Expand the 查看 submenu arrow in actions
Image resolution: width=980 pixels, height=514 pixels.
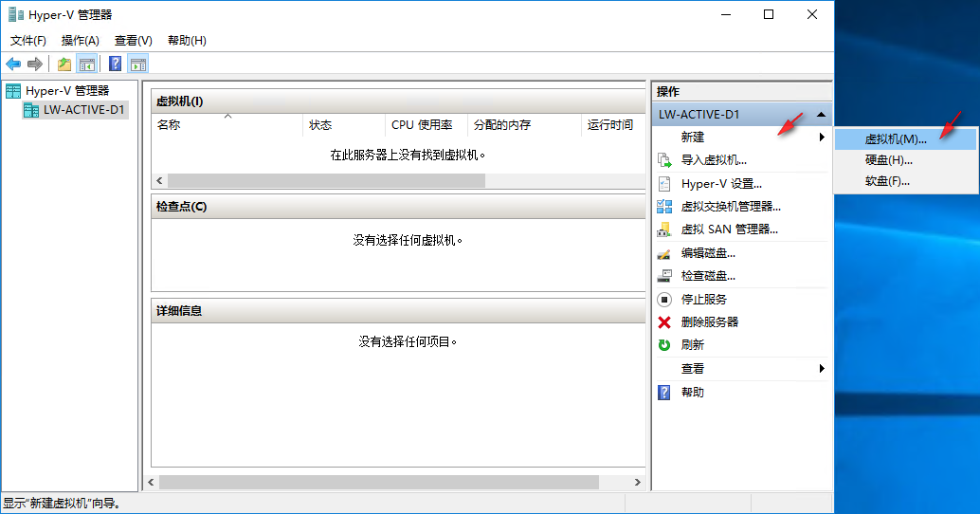(x=822, y=368)
